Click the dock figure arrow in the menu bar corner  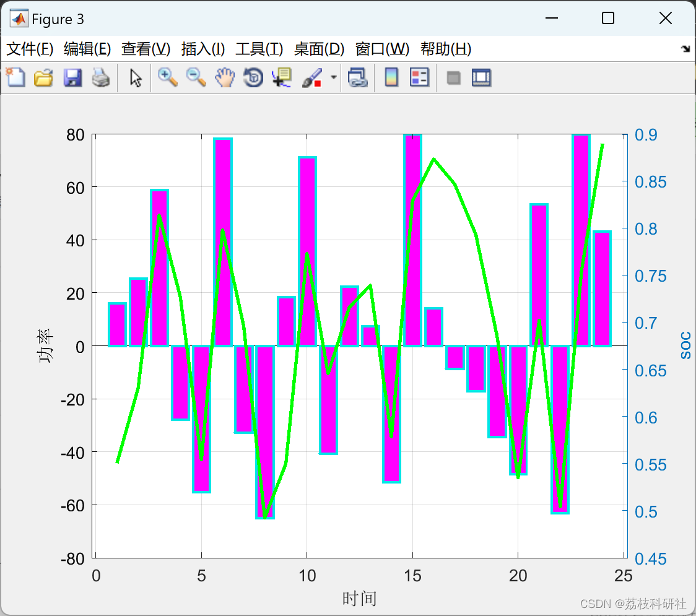pyautogui.click(x=686, y=49)
